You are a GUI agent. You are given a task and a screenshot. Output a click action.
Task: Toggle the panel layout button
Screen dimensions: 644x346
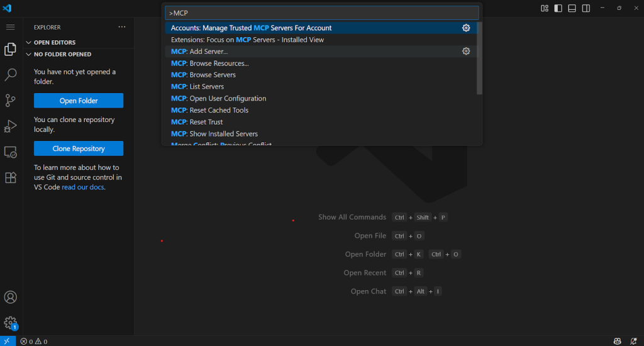(572, 8)
